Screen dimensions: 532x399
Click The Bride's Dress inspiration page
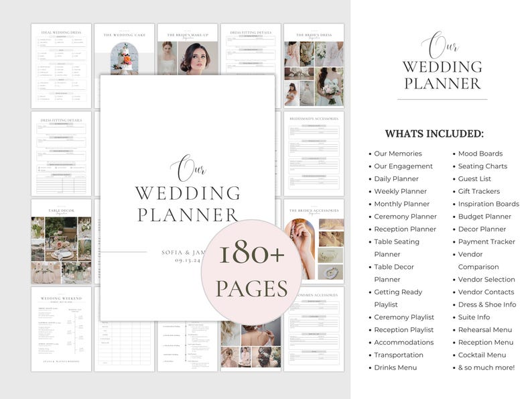point(314,66)
